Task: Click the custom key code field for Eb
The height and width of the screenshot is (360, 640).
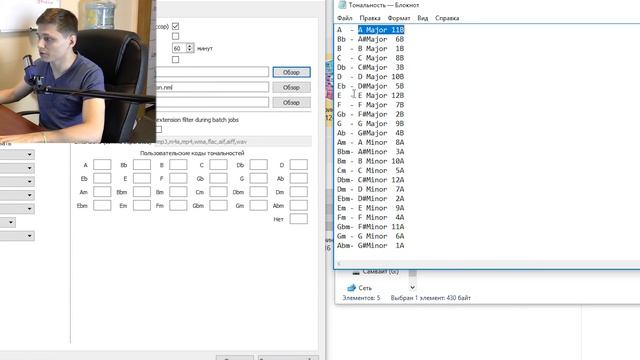Action: 102,178
